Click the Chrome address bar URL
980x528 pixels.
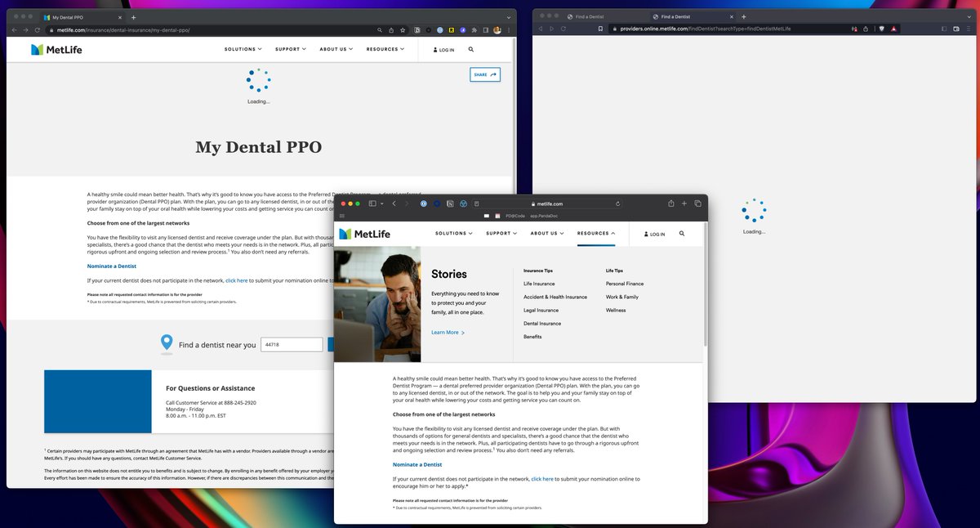click(122, 30)
